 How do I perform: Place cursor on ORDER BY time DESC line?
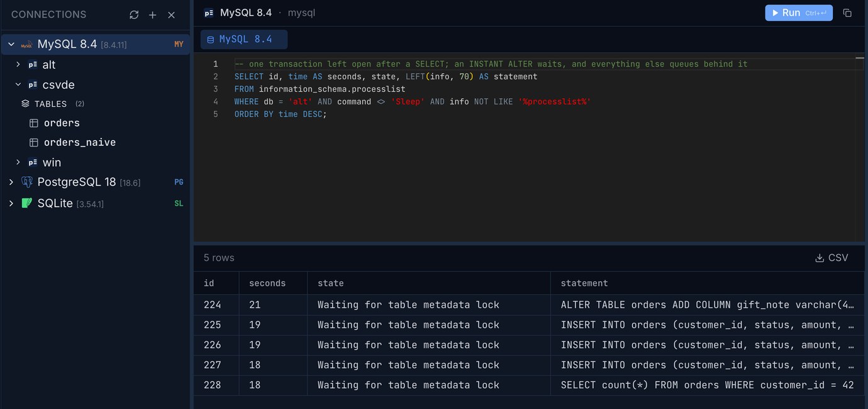(x=281, y=114)
